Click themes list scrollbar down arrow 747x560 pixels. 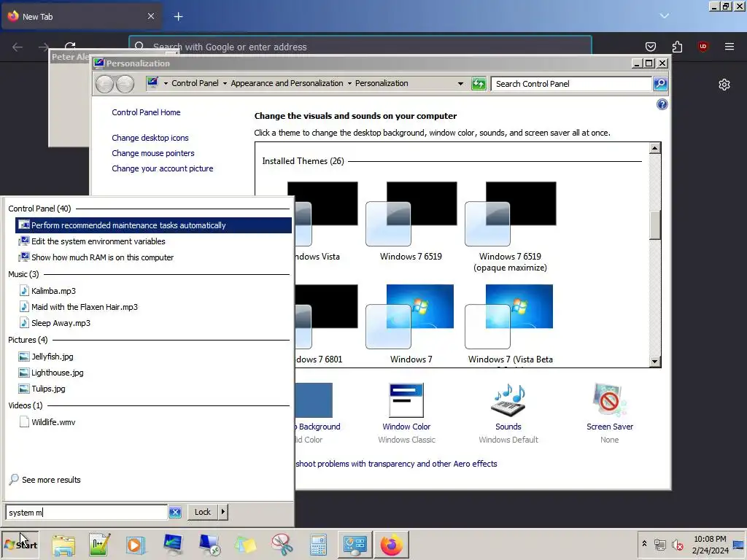click(654, 362)
